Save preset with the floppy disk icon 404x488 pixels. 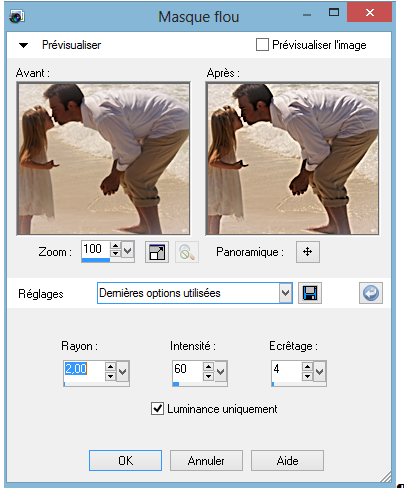tap(310, 293)
